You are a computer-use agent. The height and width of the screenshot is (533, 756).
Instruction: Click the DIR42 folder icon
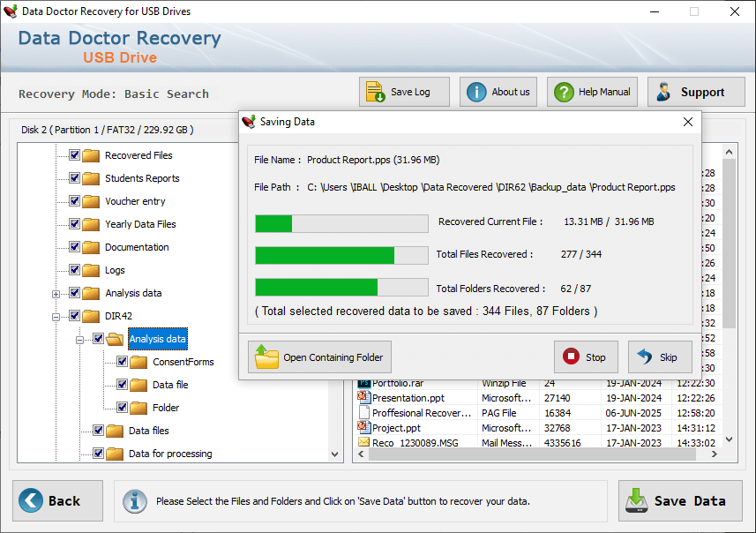(91, 316)
